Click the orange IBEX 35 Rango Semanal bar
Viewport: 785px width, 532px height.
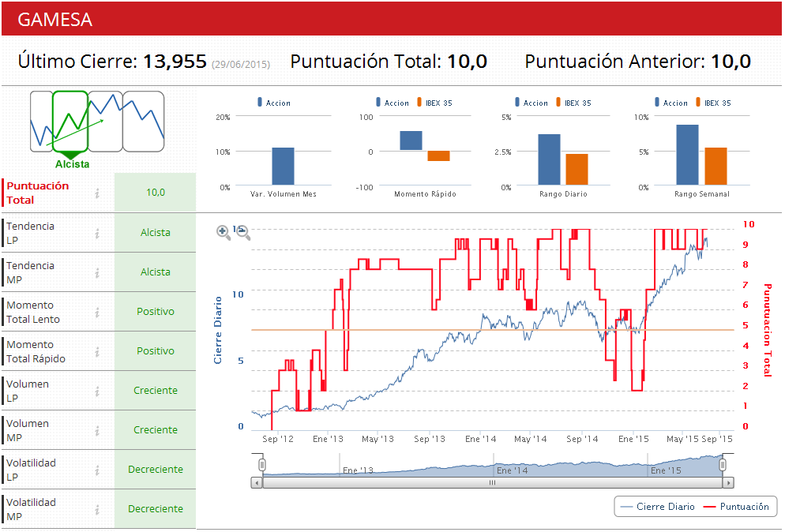(x=716, y=167)
